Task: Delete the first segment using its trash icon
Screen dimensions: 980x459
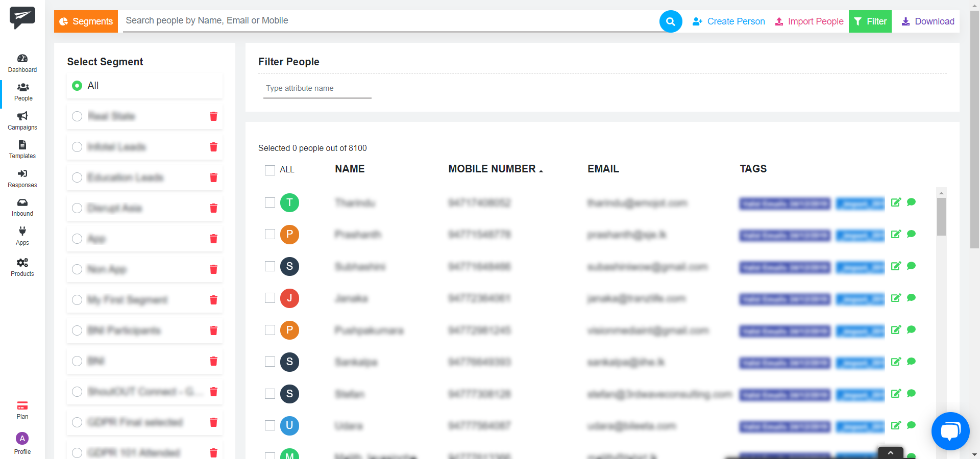Action: point(213,116)
